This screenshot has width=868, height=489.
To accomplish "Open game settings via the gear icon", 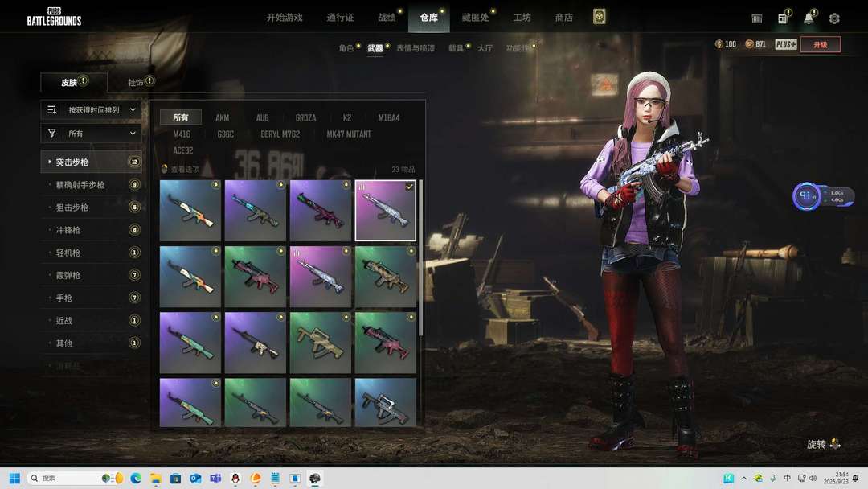I will tap(834, 18).
